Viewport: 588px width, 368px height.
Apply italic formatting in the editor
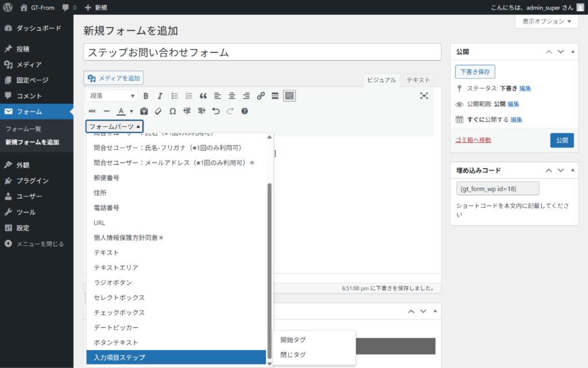click(160, 96)
